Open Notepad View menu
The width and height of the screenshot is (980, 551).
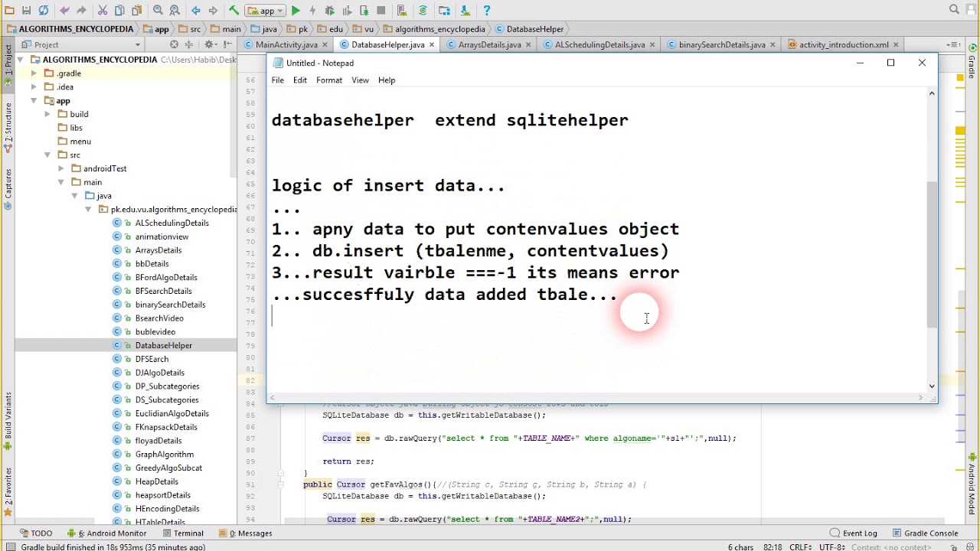coord(360,80)
